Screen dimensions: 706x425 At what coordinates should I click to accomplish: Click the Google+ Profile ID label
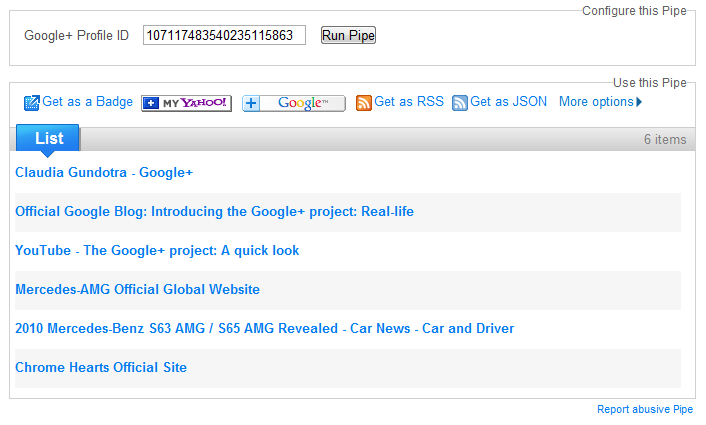77,36
